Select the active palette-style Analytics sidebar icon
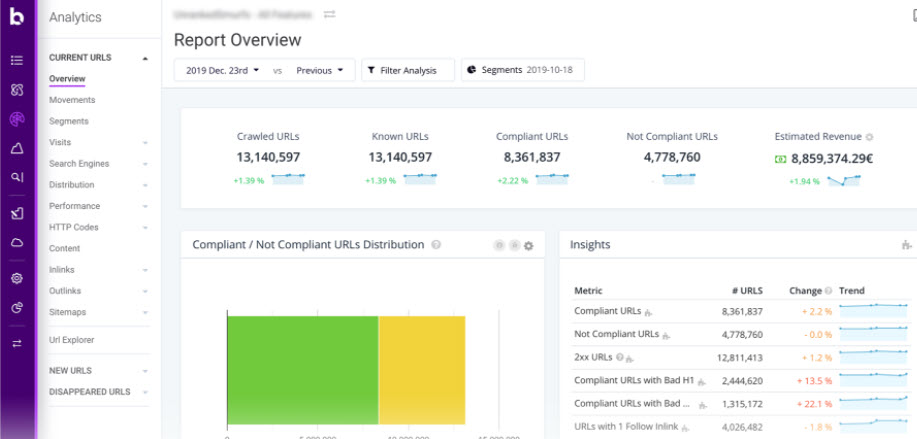917x439 pixels. [x=17, y=119]
